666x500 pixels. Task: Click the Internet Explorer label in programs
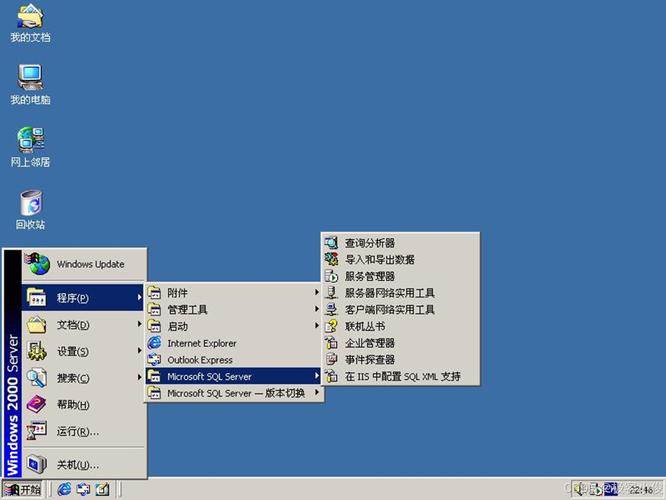click(202, 343)
